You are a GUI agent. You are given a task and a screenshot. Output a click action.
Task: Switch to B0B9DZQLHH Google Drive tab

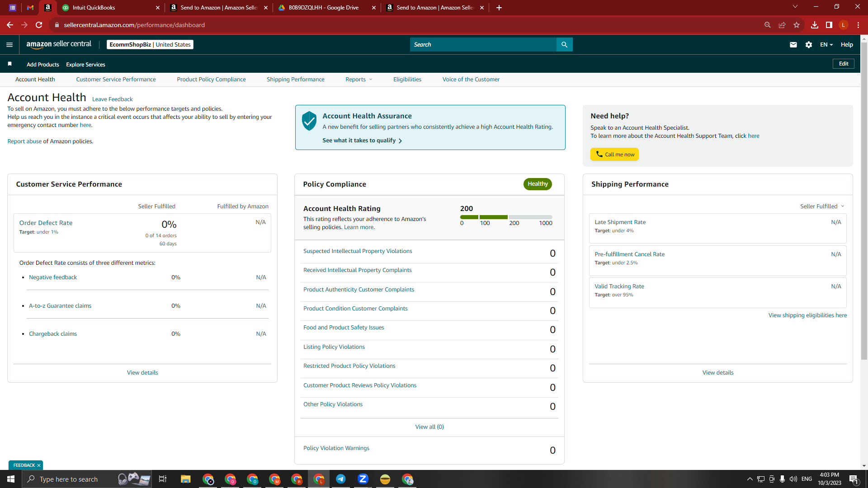click(x=326, y=8)
